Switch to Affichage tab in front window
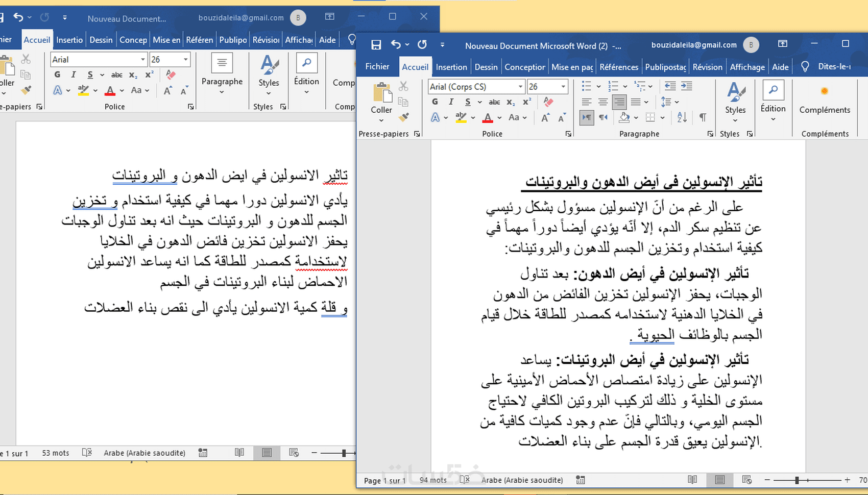The height and width of the screenshot is (495, 868). (x=748, y=67)
